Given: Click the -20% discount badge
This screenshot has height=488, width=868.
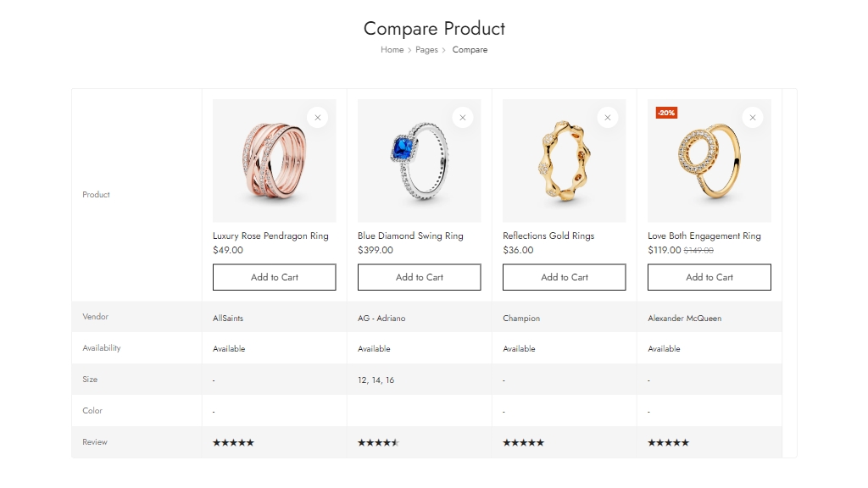Looking at the screenshot, I should coord(666,113).
